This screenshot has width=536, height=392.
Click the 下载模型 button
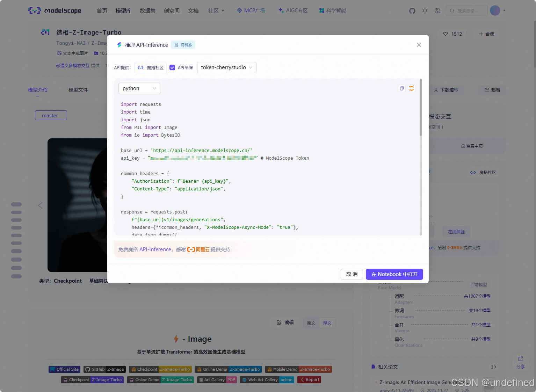tap(446, 90)
